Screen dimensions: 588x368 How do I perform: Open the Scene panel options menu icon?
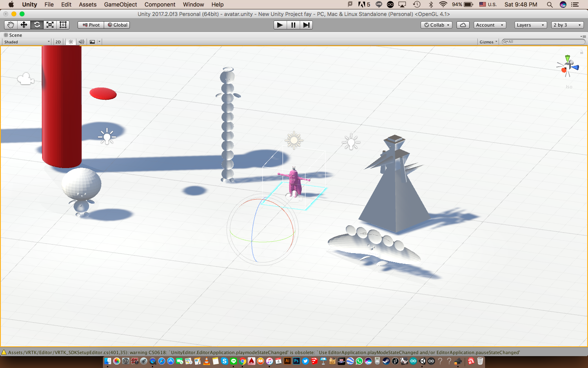pyautogui.click(x=583, y=36)
